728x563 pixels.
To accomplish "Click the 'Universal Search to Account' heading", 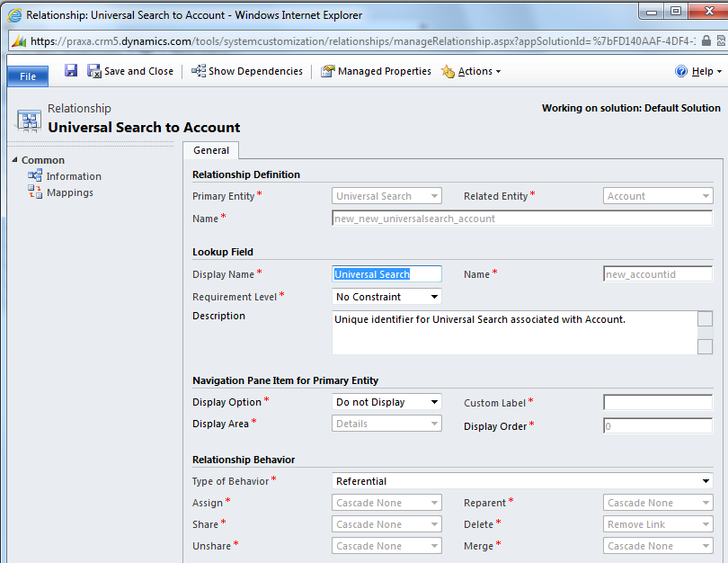I will click(144, 128).
